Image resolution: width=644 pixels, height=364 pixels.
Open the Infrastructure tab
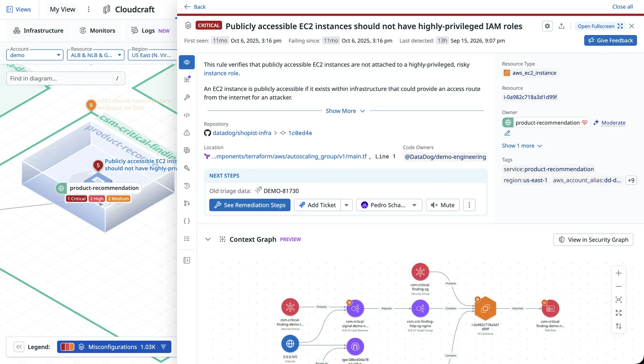point(38,31)
